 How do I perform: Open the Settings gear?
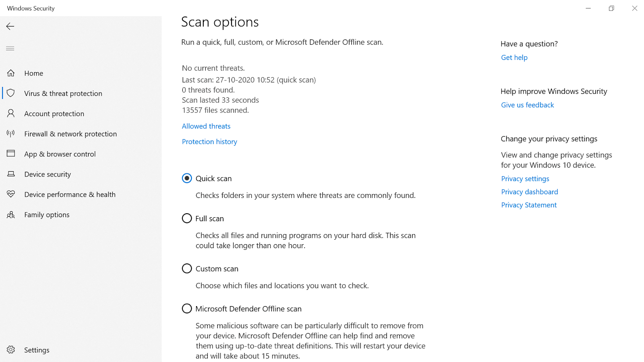pyautogui.click(x=11, y=350)
